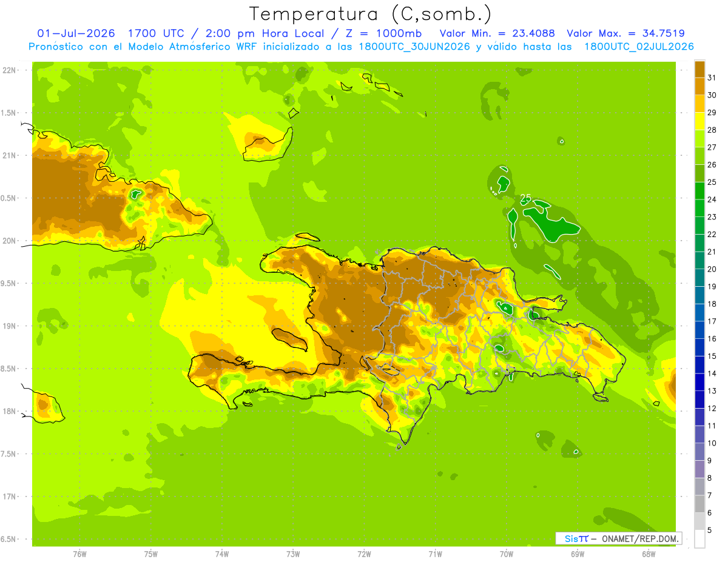Click the "70W" longitude label

click(507, 554)
